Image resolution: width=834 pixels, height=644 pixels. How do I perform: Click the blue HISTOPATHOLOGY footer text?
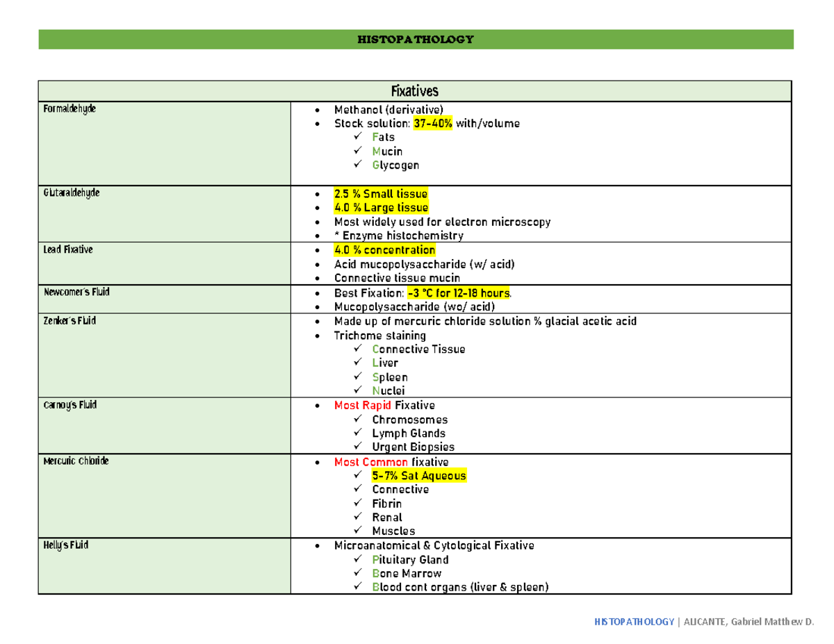[634, 622]
